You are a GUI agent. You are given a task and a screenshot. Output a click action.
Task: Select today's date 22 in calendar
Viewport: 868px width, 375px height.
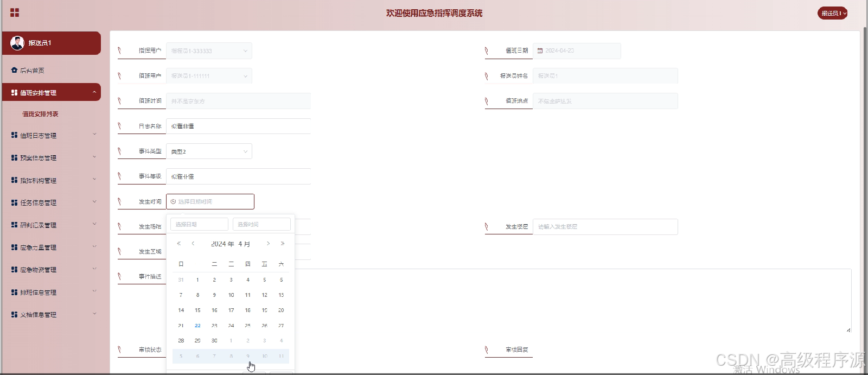(197, 326)
